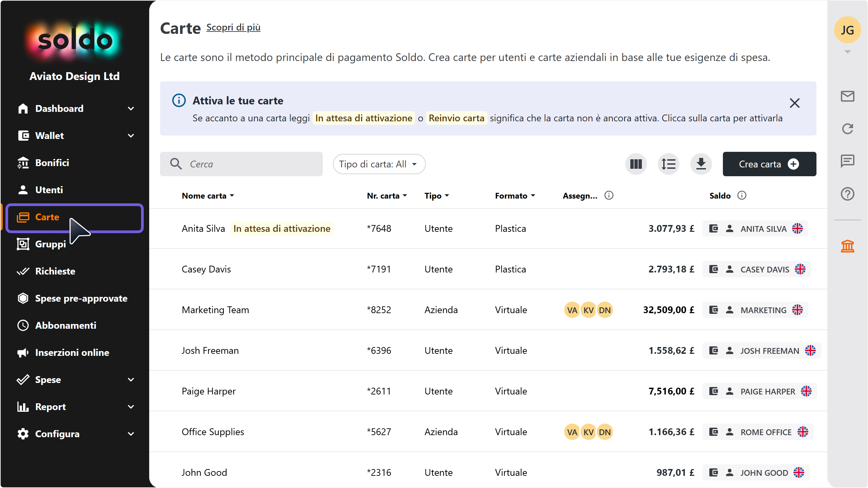Image resolution: width=868 pixels, height=488 pixels.
Task: Close the Attiva le tue carte banner
Action: point(794,103)
